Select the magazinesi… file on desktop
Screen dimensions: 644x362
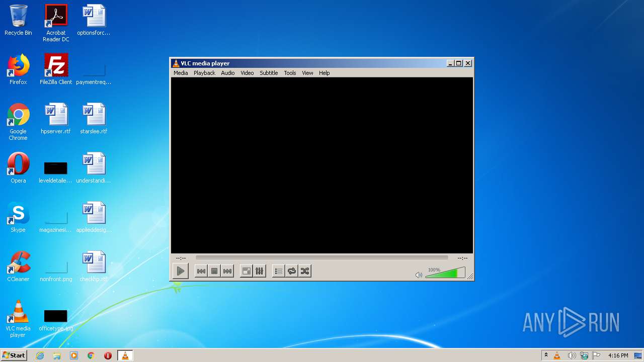tap(56, 221)
